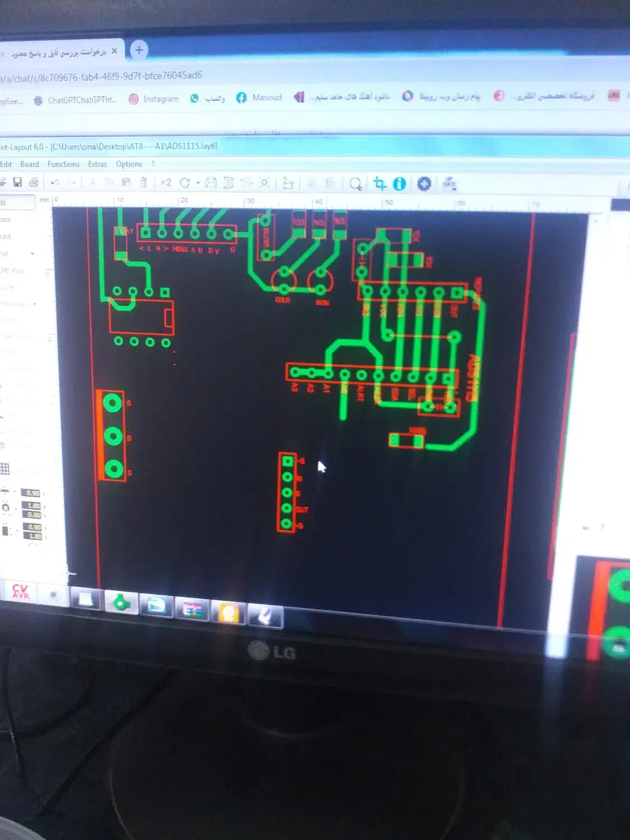Screen dimensions: 630x840
Task: Click the Delete trash icon
Action: [x=143, y=182]
